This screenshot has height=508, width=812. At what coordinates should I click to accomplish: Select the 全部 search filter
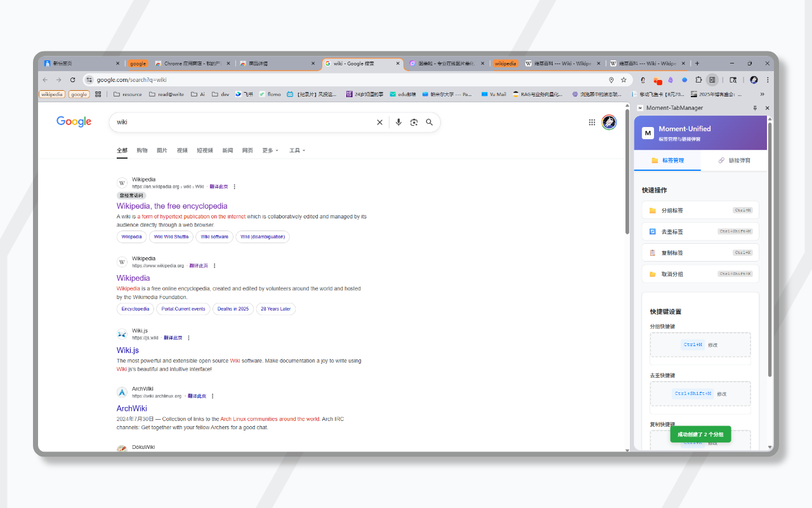(x=122, y=150)
